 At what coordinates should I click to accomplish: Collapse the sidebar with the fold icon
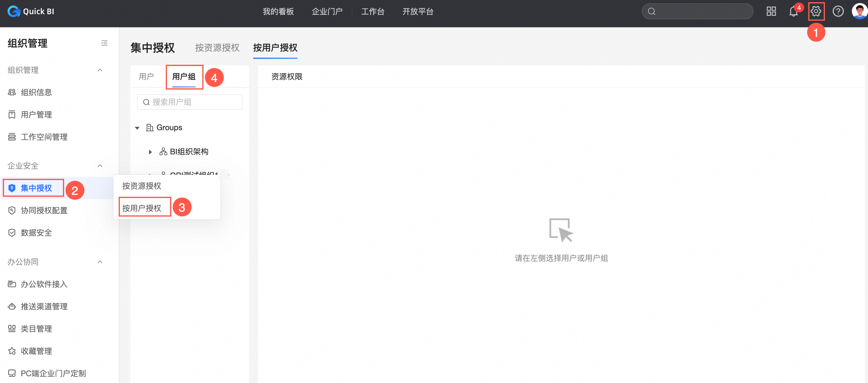[104, 43]
